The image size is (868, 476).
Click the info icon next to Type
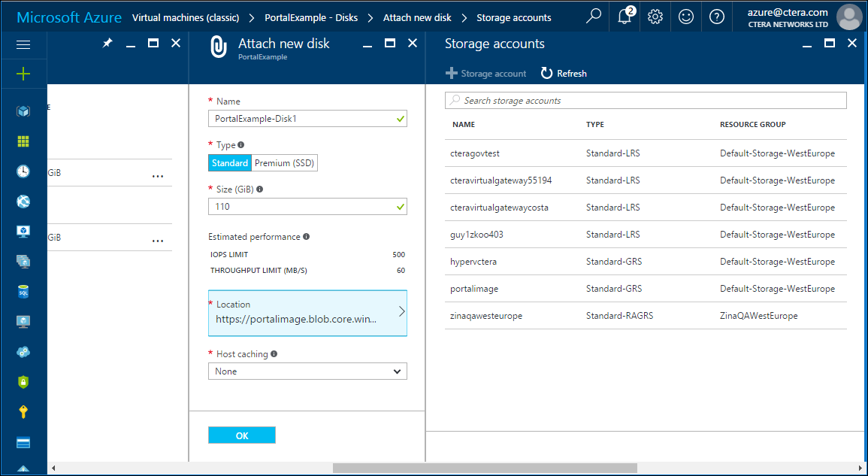pos(240,144)
